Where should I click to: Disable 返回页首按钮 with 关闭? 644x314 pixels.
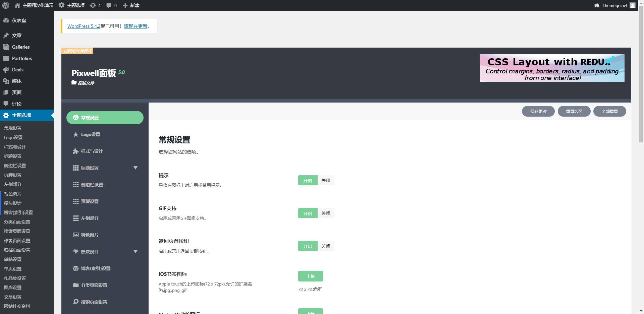[x=326, y=246]
